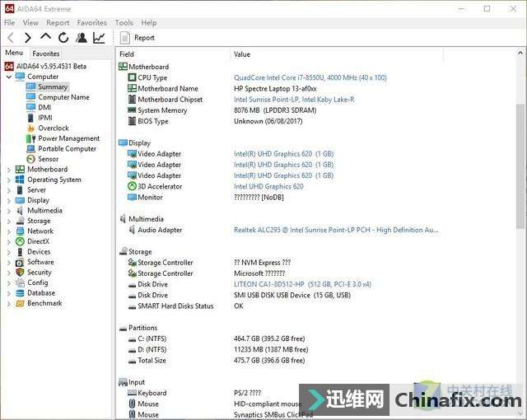Screen dimensions: 527x420
Task: Expand the Display tree node
Action: pos(9,201)
